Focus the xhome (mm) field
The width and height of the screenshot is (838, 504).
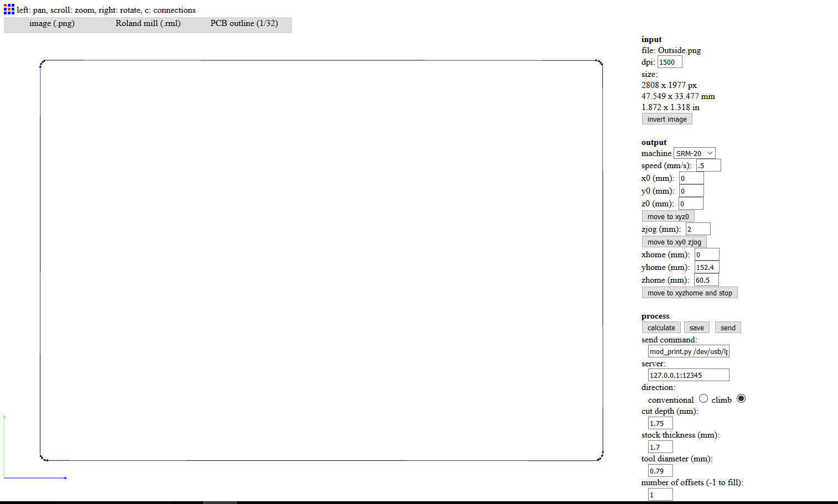[707, 254]
